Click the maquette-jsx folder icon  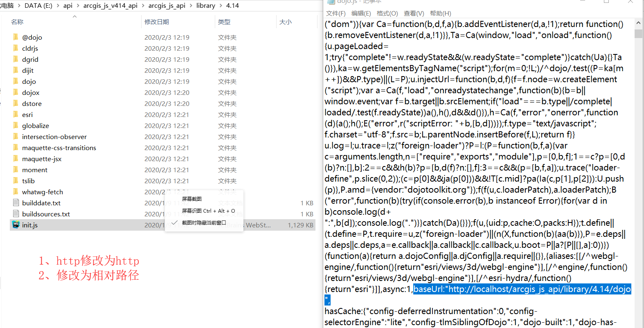click(16, 159)
